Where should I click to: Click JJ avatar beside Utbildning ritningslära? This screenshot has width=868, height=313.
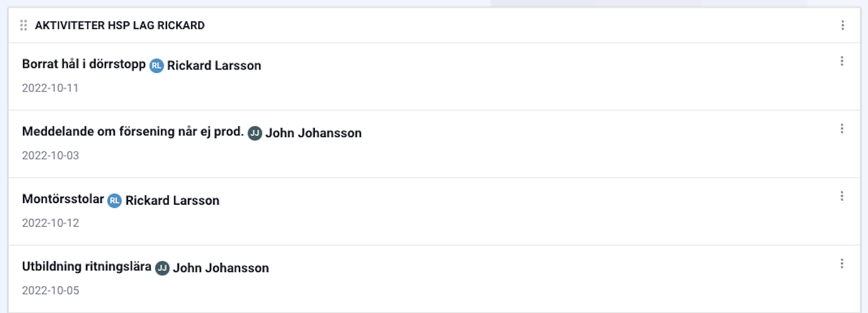tap(162, 268)
